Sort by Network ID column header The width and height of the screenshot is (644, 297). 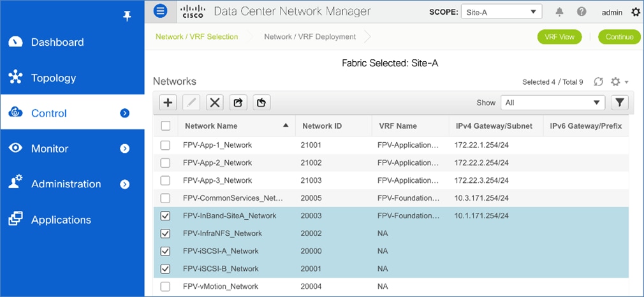(322, 126)
